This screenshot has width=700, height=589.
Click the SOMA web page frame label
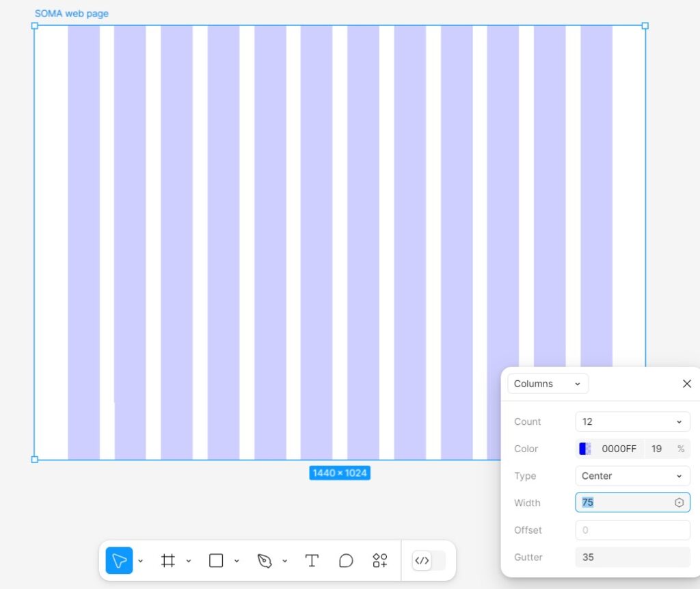[71, 14]
